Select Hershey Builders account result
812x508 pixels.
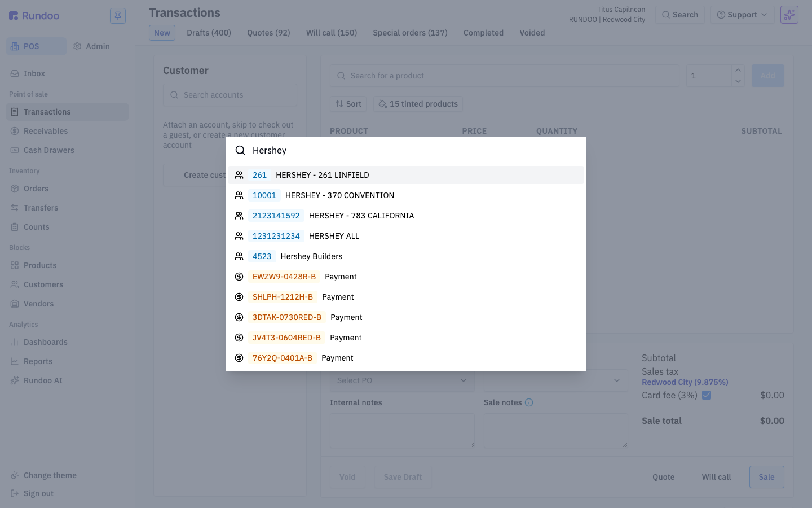point(406,256)
